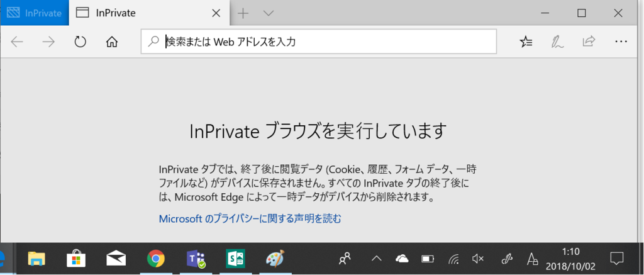Viewport: 644px width, 275px height.
Task: Open the Add notes pen icon
Action: 557,42
